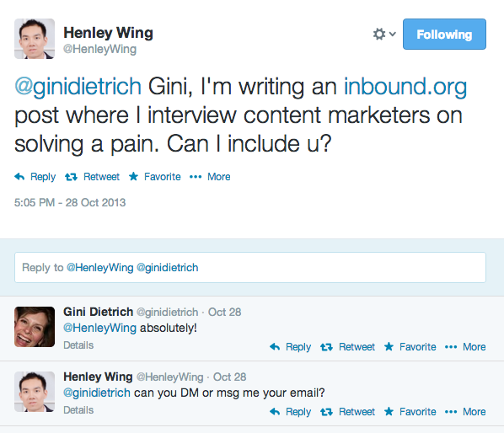Click the reply arrow icon under main tweet
Viewport: 504px width, 433px height.
(x=19, y=177)
